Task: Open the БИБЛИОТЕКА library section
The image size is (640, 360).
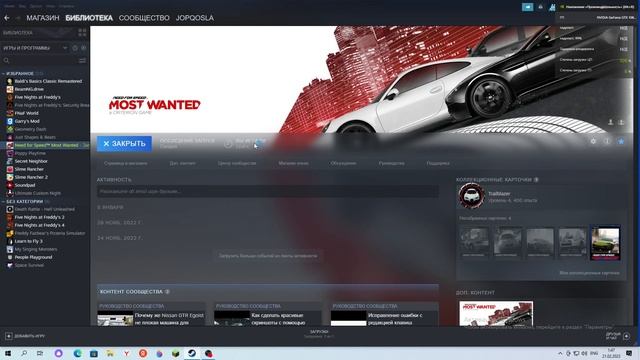Action: 89,18
